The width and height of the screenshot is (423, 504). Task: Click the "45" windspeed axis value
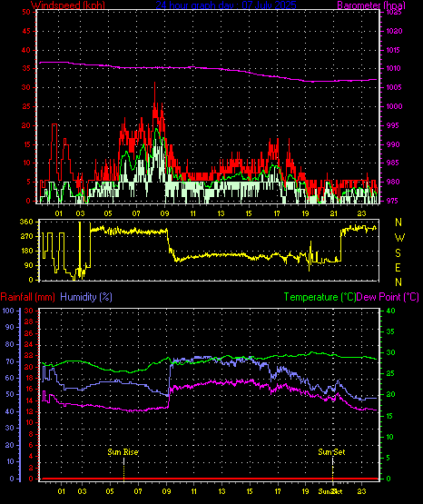coord(26,31)
